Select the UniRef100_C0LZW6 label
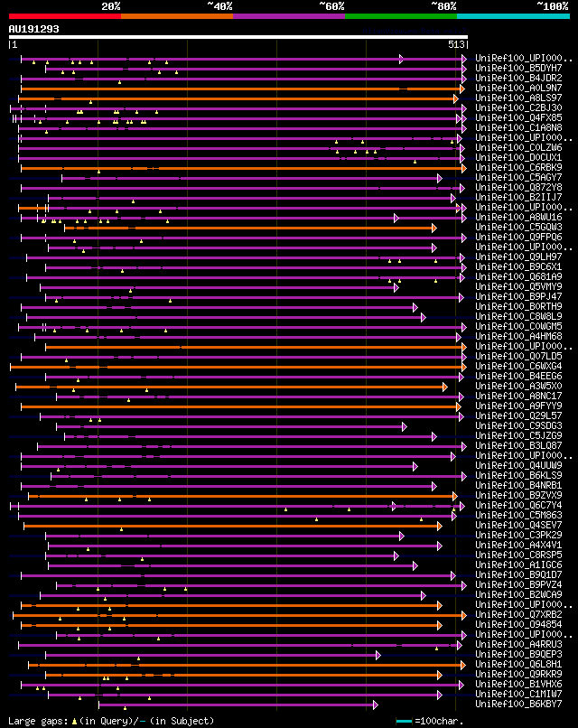Screen dimensions: 578x728 pos(518,147)
